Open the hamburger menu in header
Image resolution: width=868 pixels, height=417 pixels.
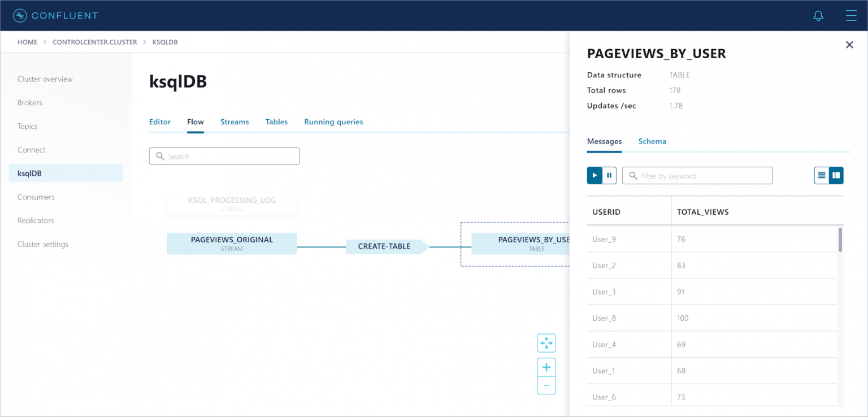tap(850, 16)
